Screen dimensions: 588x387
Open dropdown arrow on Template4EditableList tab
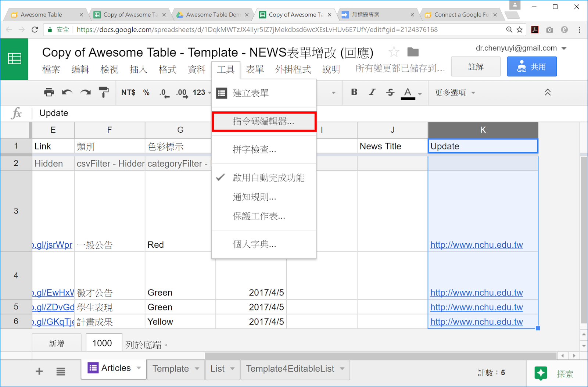tap(342, 369)
